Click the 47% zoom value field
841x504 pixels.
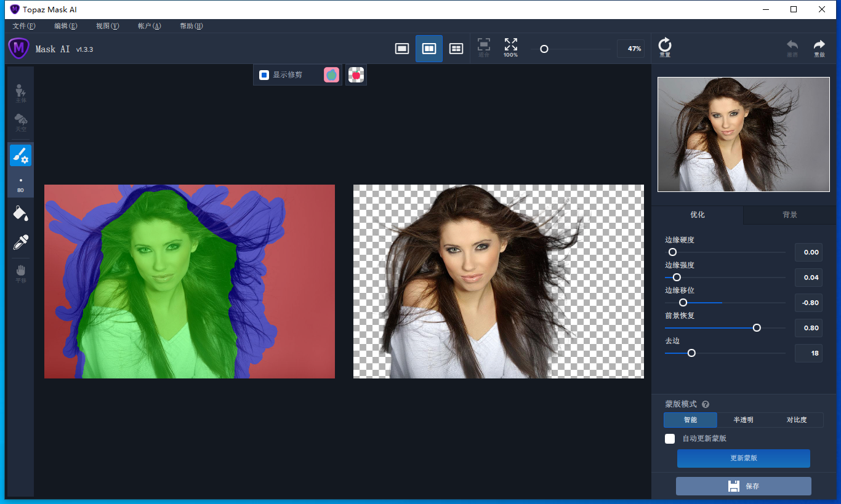[630, 49]
